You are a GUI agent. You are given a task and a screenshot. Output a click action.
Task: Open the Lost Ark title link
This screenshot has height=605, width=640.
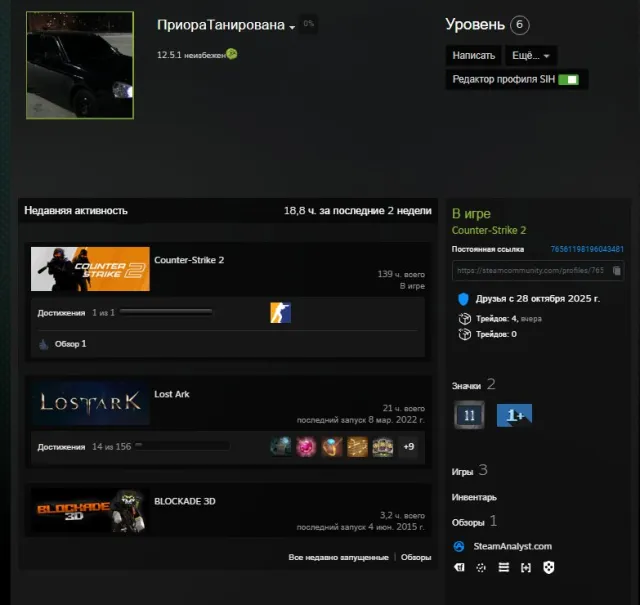coord(172,394)
